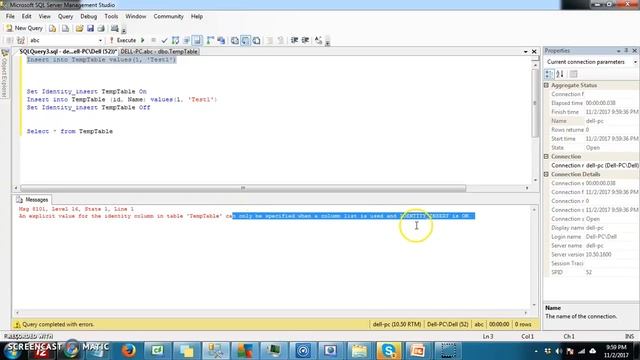This screenshot has width=640, height=360.
Task: Open the File menu
Action: click(x=10, y=16)
